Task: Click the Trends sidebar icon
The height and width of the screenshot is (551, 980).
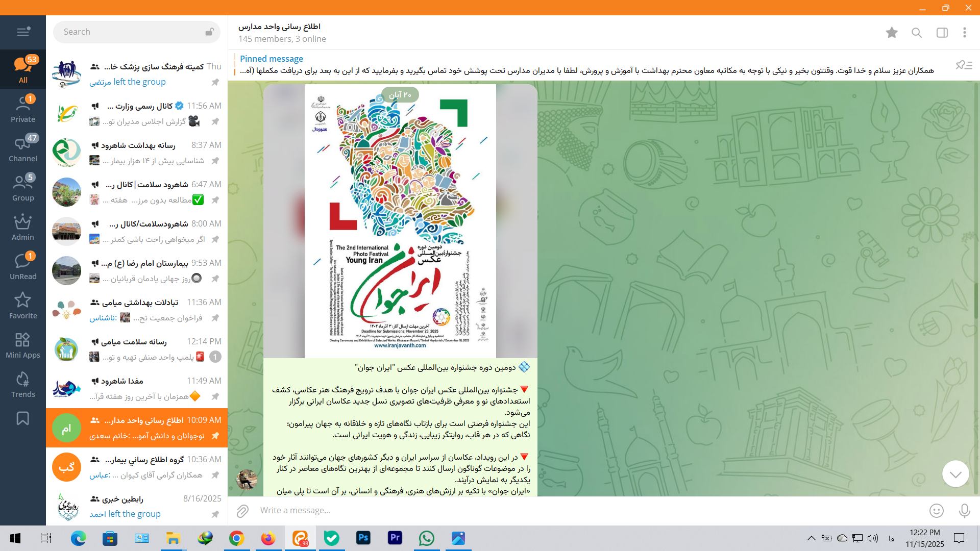Action: click(x=23, y=385)
